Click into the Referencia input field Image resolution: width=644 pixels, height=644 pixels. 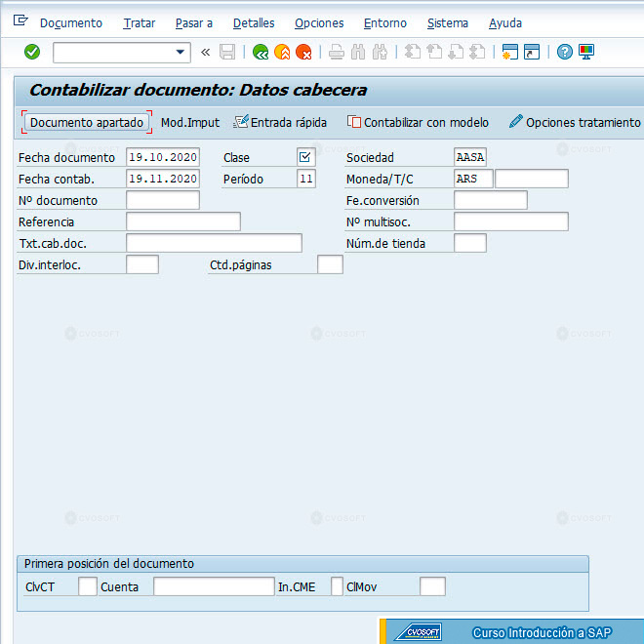[183, 221]
